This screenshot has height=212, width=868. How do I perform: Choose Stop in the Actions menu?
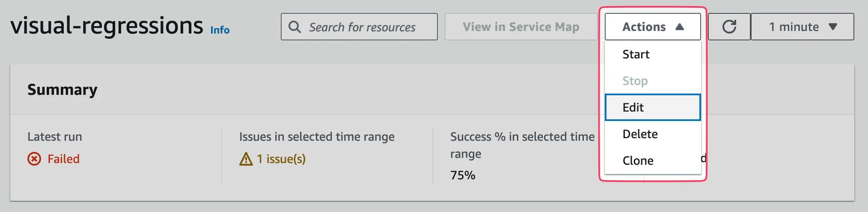click(635, 81)
